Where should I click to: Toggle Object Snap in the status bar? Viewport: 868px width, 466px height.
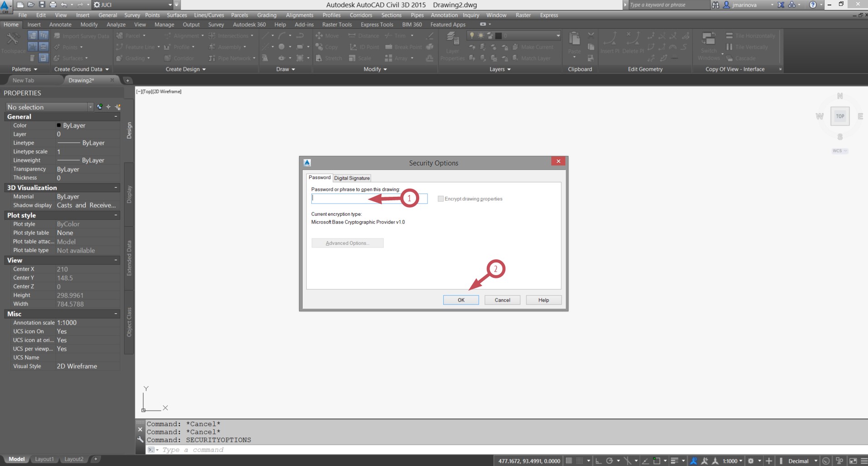(x=657, y=461)
